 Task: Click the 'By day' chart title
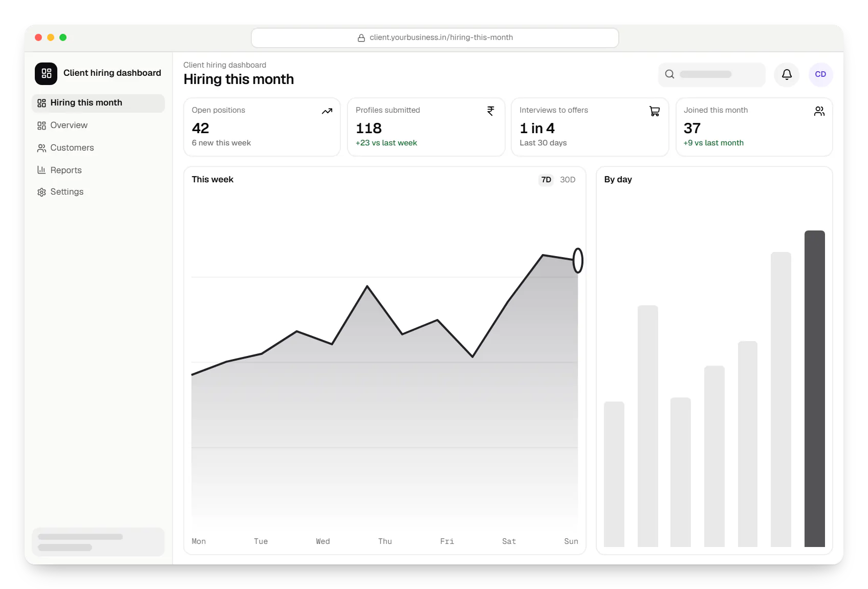618,180
